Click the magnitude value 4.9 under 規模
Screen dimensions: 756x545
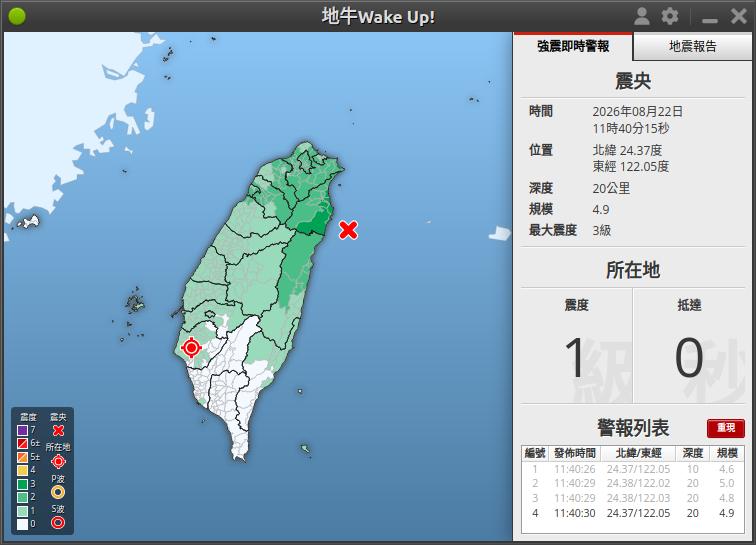coord(601,210)
